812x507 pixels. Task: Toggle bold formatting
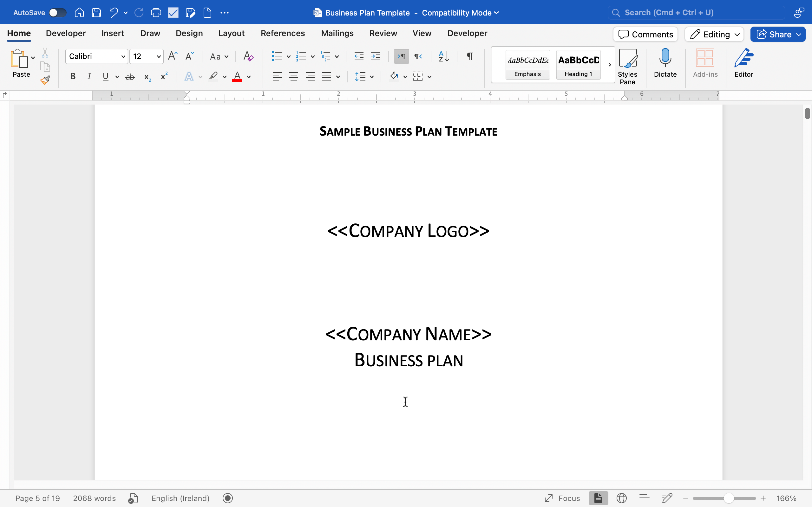pos(73,77)
